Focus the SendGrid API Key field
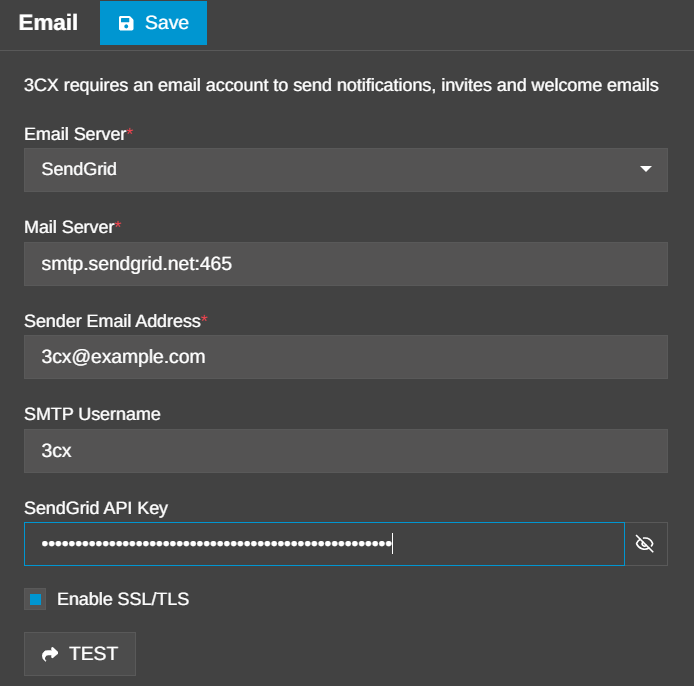The width and height of the screenshot is (694, 686). pyautogui.click(x=324, y=544)
